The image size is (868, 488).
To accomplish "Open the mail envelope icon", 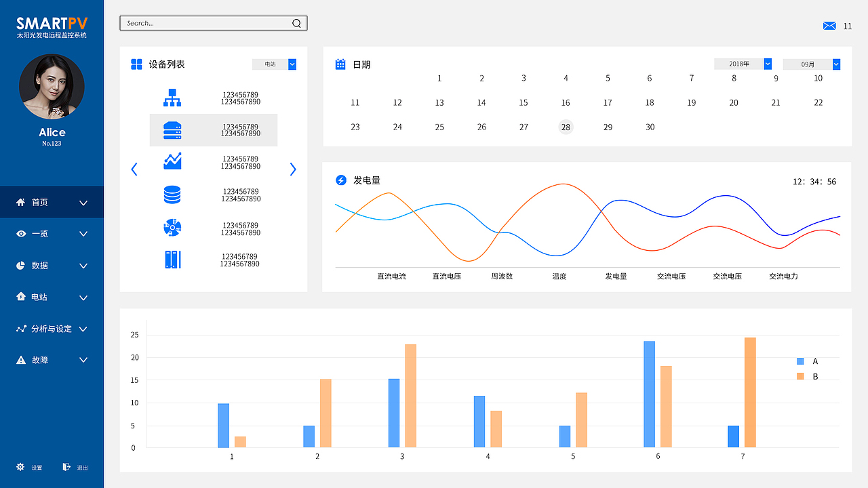I will coord(829,26).
